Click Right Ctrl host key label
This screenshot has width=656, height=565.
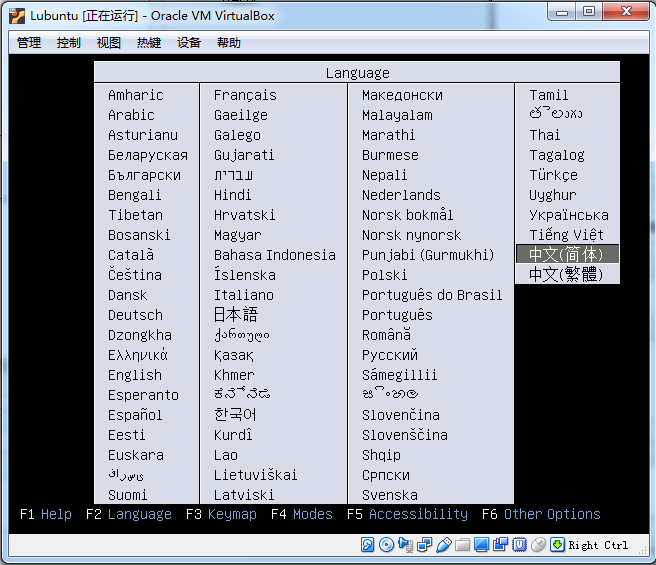pyautogui.click(x=598, y=545)
